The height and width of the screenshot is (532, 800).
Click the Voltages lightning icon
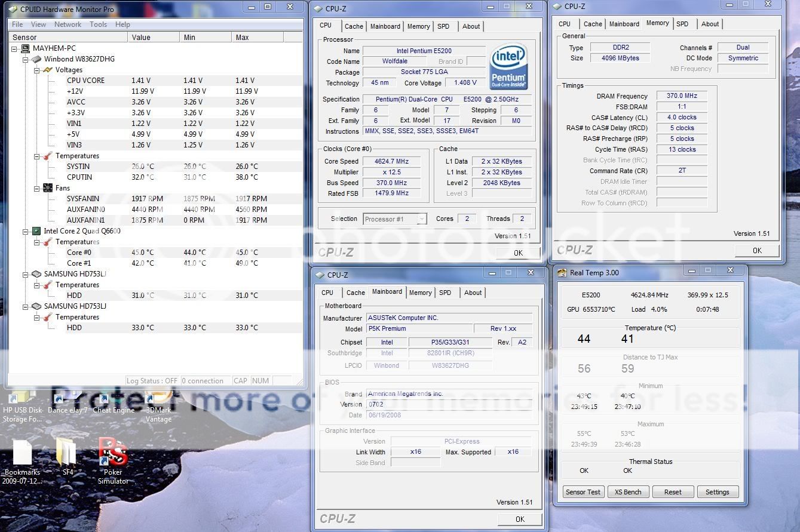point(48,70)
